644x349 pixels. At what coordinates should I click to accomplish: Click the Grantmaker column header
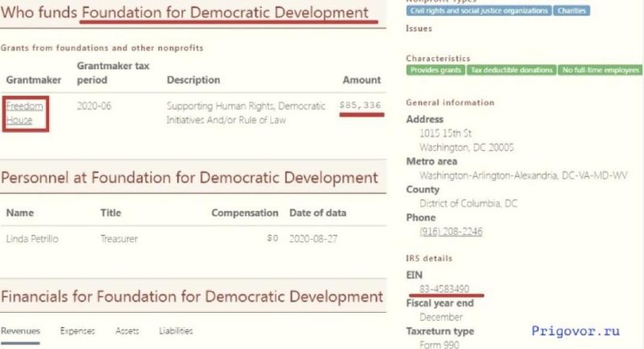[x=34, y=80]
